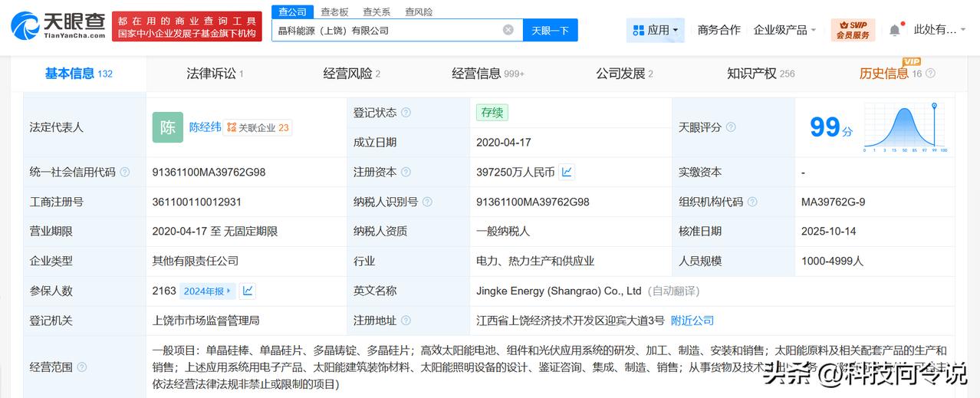Click help icon next to 天眼评分

(731, 127)
